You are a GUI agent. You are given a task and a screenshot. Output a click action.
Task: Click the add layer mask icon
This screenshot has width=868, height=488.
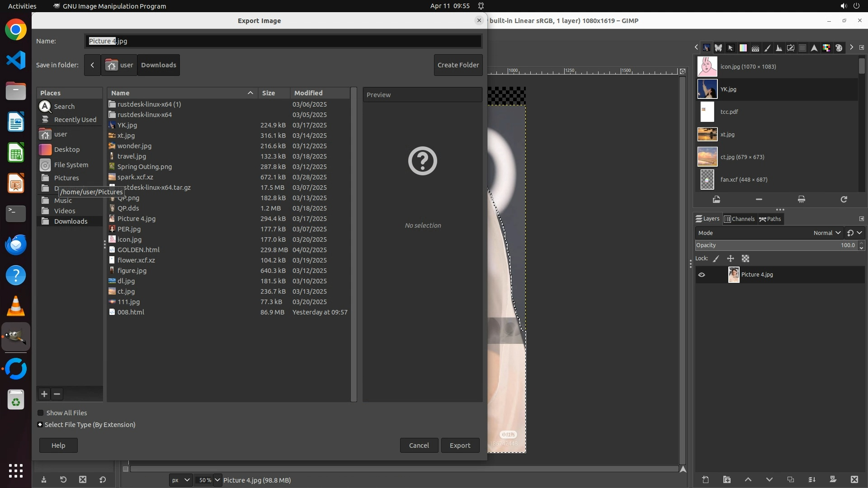(x=833, y=480)
